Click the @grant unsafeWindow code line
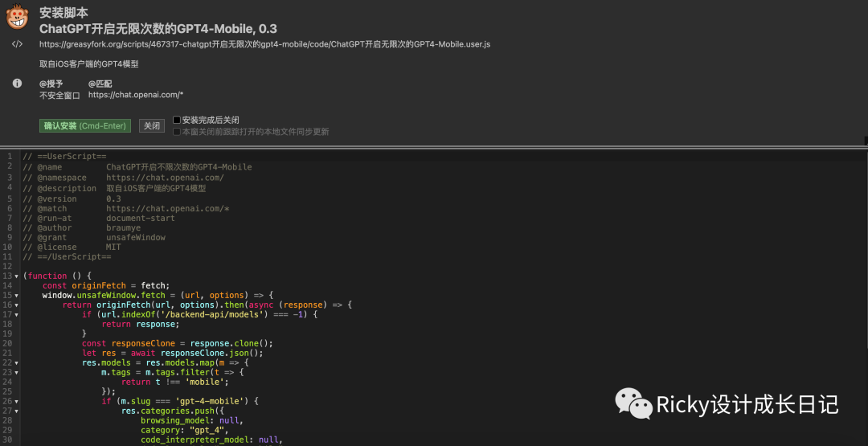 pyautogui.click(x=93, y=237)
